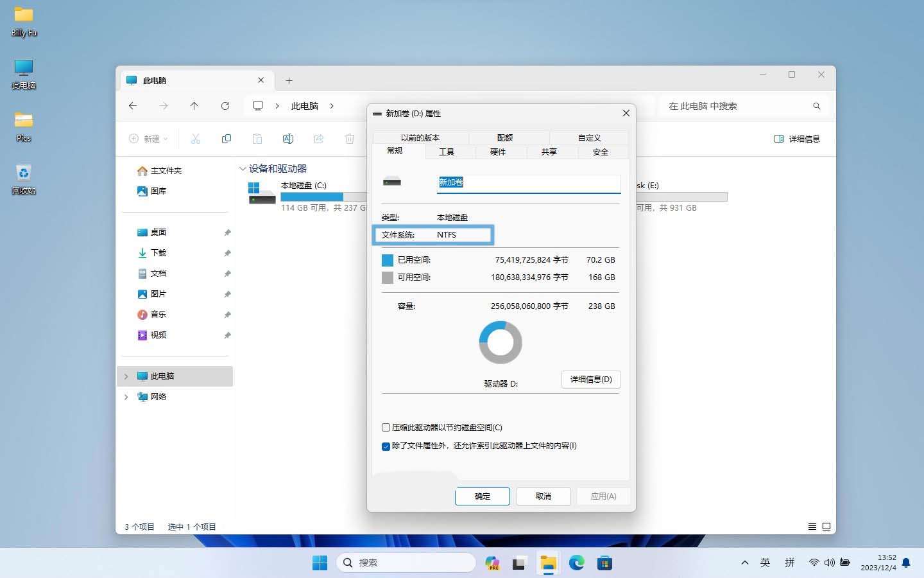The height and width of the screenshot is (578, 924).
Task: Switch to the 共享 tab
Action: pos(549,152)
